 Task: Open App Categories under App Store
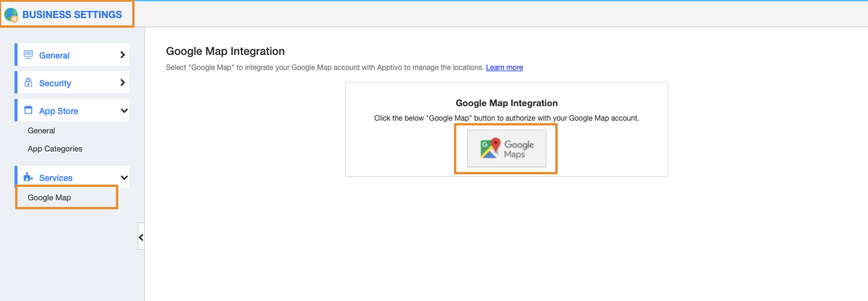coord(55,148)
